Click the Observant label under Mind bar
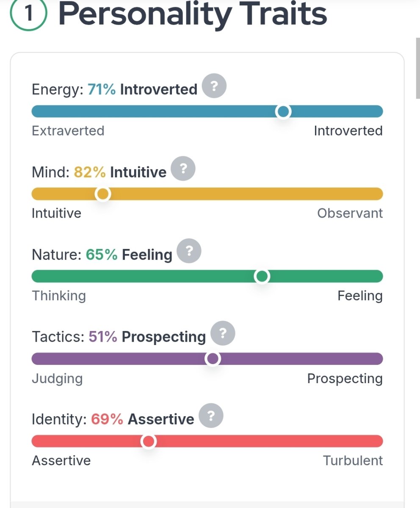The height and width of the screenshot is (508, 420). pyautogui.click(x=350, y=213)
